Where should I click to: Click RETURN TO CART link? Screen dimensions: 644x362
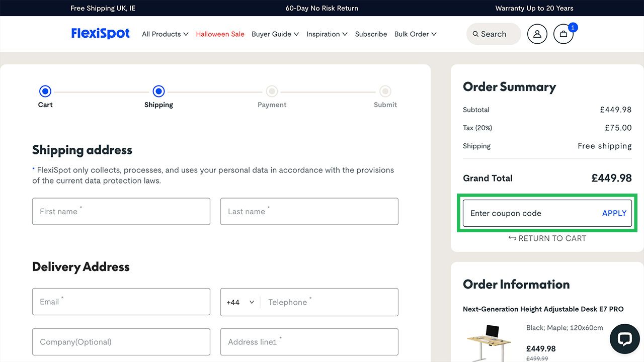(x=547, y=238)
